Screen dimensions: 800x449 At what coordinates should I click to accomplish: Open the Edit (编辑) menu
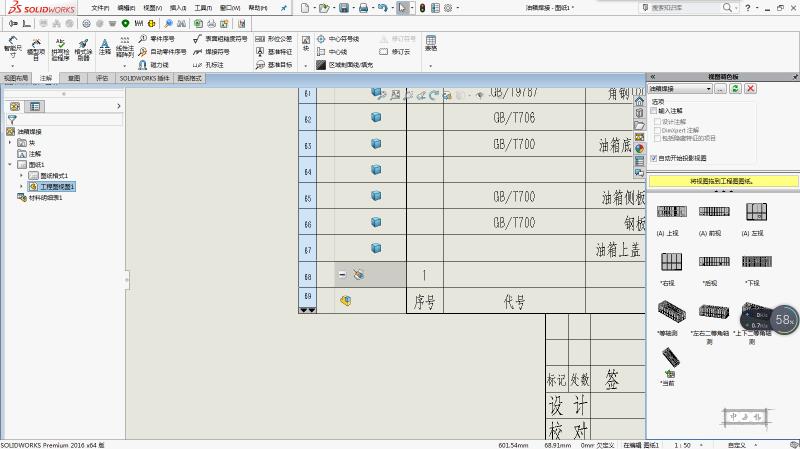point(126,8)
